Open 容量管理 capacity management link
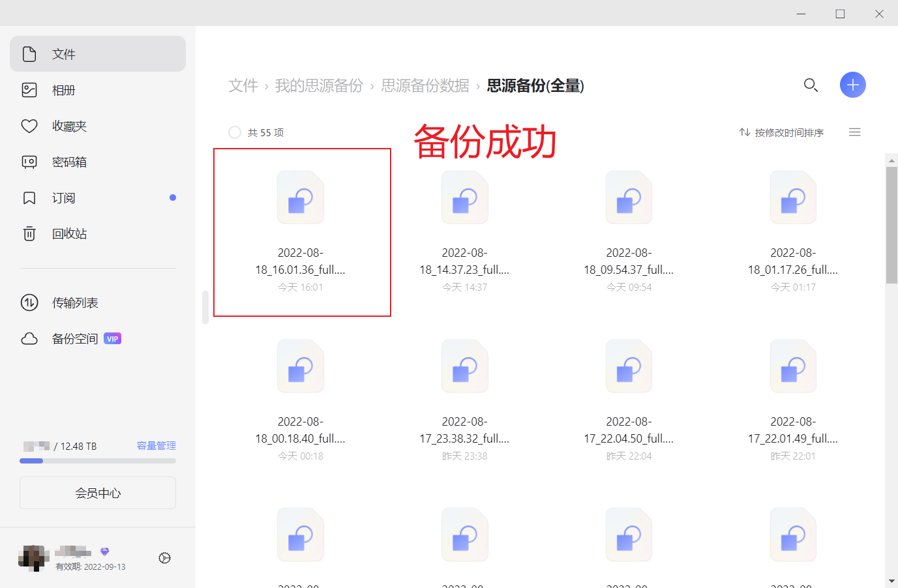898x588 pixels. coord(157,446)
